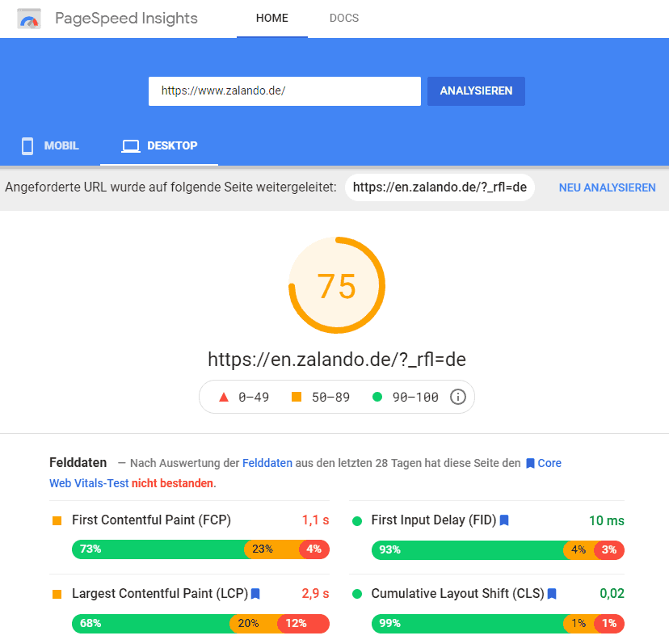Click the redirected URL en.zalando.de chip
The width and height of the screenshot is (669, 644).
click(x=440, y=187)
